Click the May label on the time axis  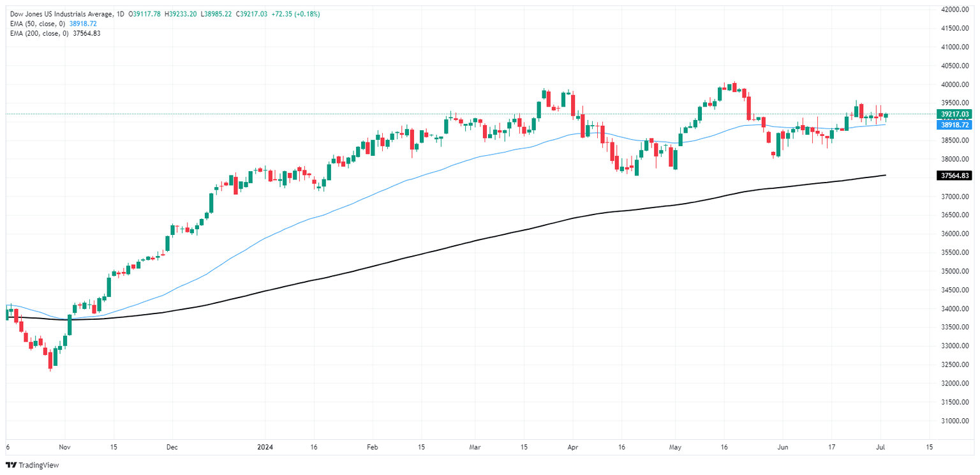pyautogui.click(x=675, y=448)
